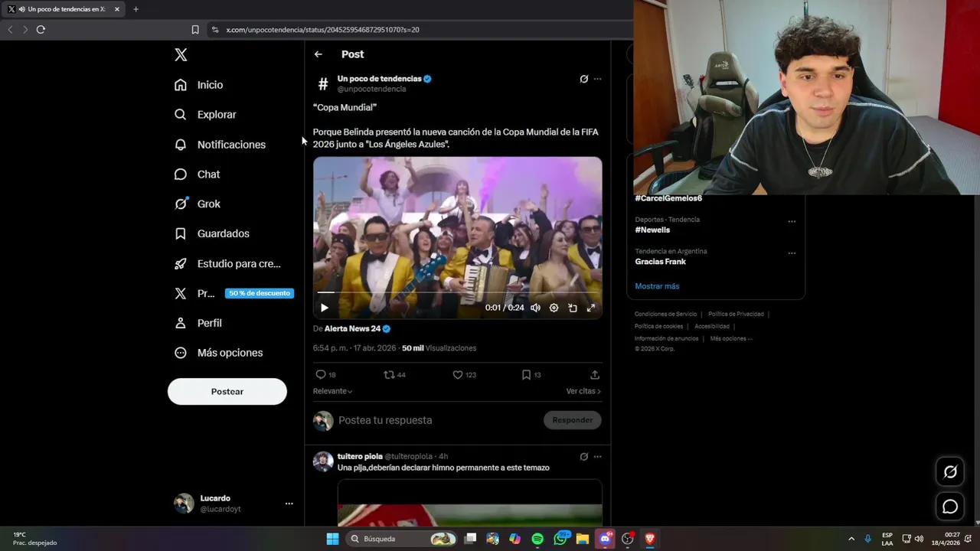Image resolution: width=980 pixels, height=551 pixels.
Task: Open the floating Grok button
Action: (x=950, y=472)
